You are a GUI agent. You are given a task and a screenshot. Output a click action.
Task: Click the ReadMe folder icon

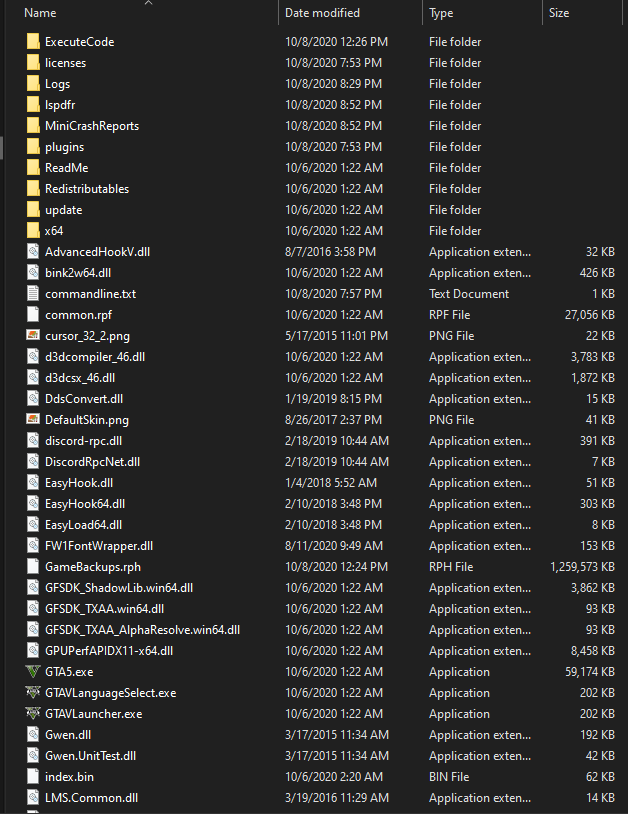click(x=33, y=168)
